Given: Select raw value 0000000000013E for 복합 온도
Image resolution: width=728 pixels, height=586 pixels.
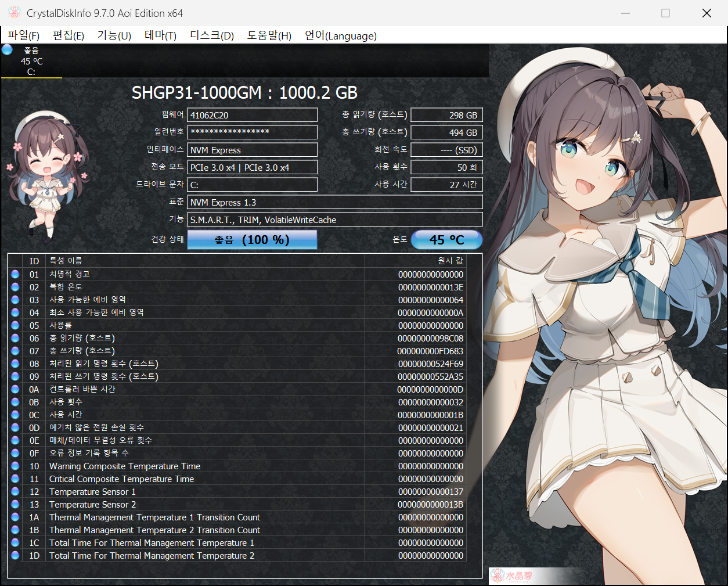Looking at the screenshot, I should point(430,287).
